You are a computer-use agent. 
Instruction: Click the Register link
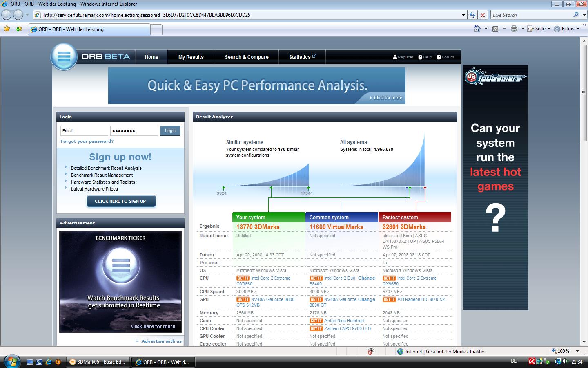point(403,57)
